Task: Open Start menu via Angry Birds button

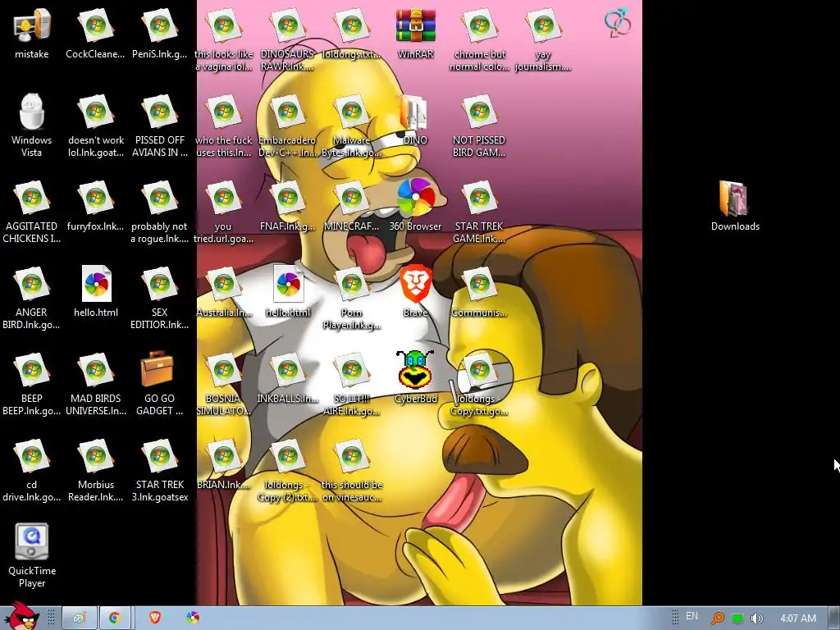Action: (x=22, y=616)
